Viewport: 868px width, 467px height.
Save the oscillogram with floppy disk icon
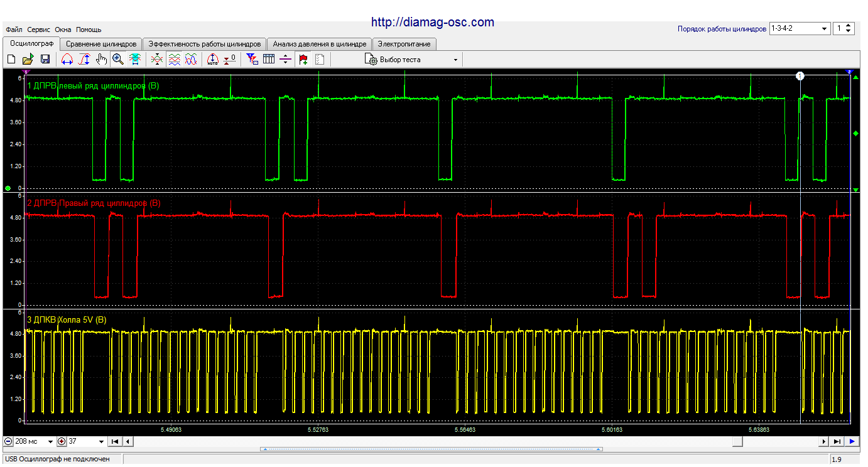45,60
